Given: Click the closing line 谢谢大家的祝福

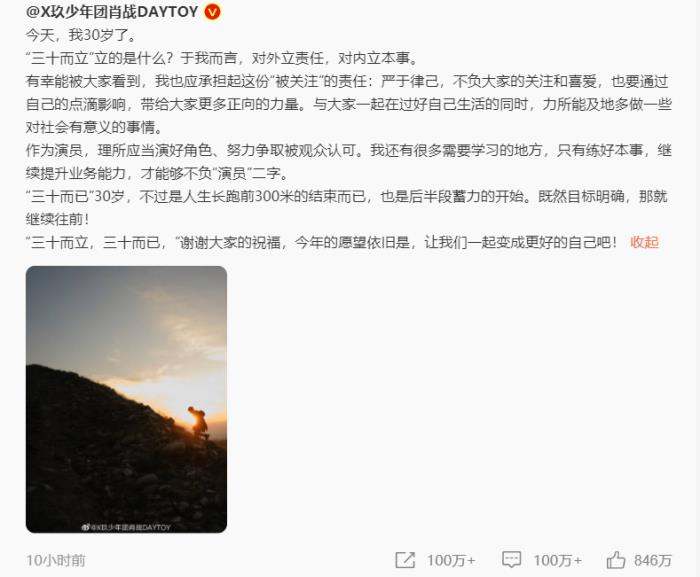Looking at the screenshot, I should [x=322, y=242].
